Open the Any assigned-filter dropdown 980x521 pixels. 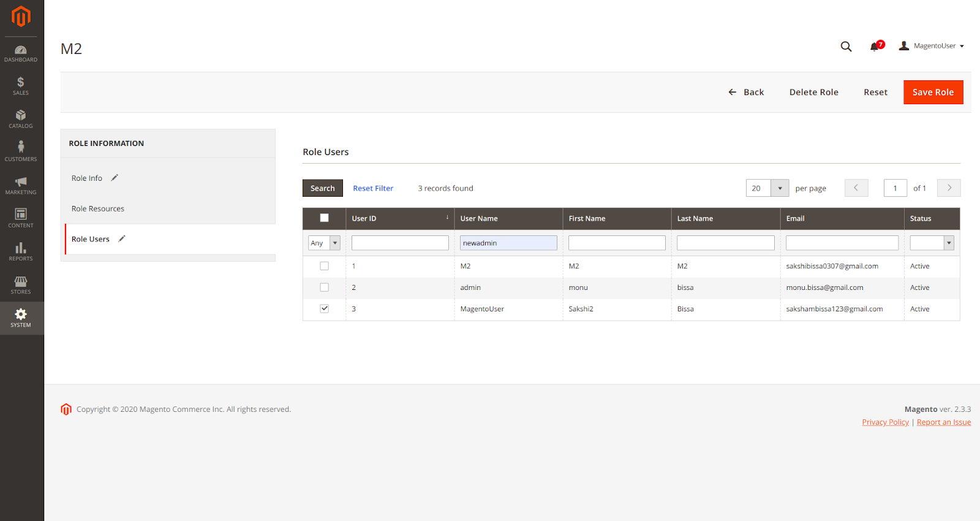[x=324, y=243]
